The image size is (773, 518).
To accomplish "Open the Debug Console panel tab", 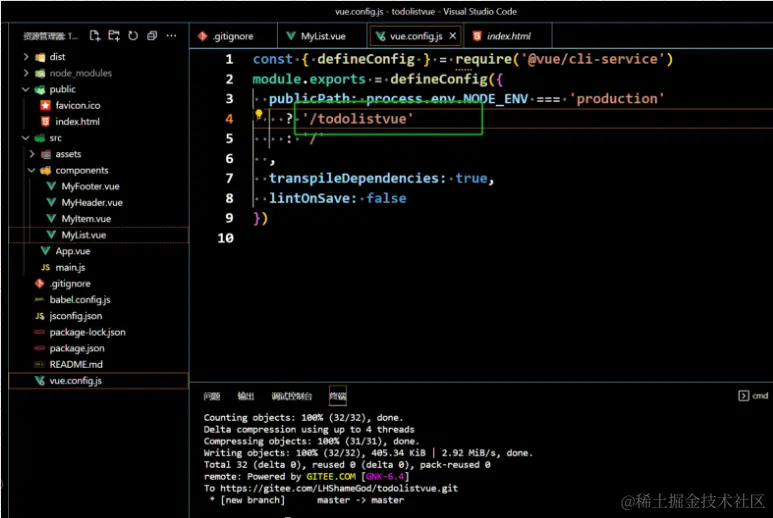I will [291, 396].
